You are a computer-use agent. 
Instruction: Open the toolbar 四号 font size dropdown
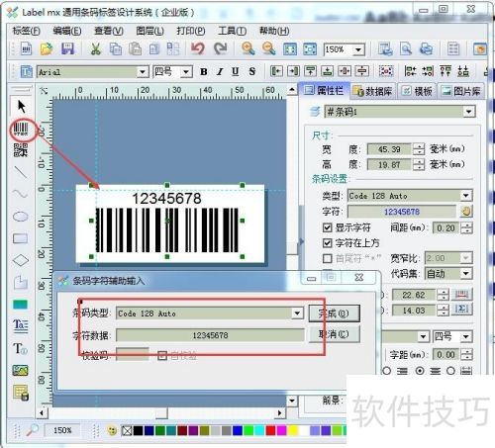(186, 72)
